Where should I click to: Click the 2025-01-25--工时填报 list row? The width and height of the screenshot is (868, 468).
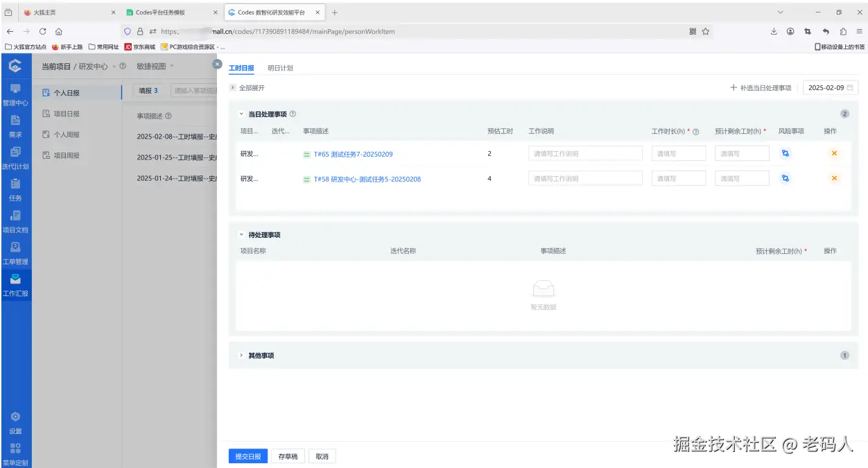click(175, 157)
